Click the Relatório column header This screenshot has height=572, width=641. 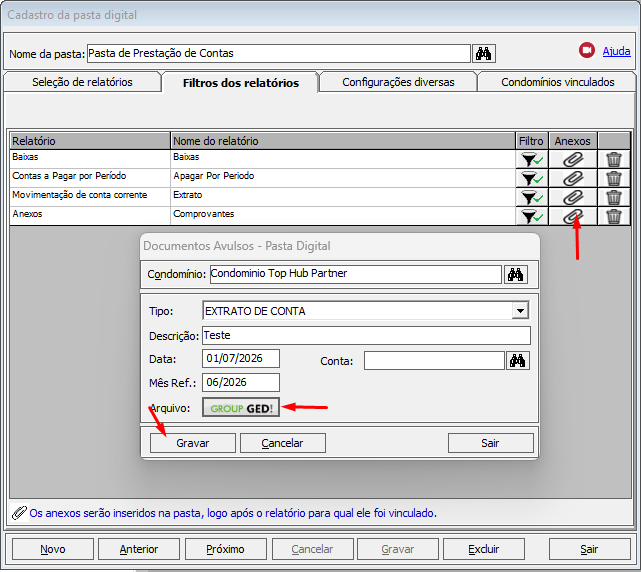(x=90, y=141)
